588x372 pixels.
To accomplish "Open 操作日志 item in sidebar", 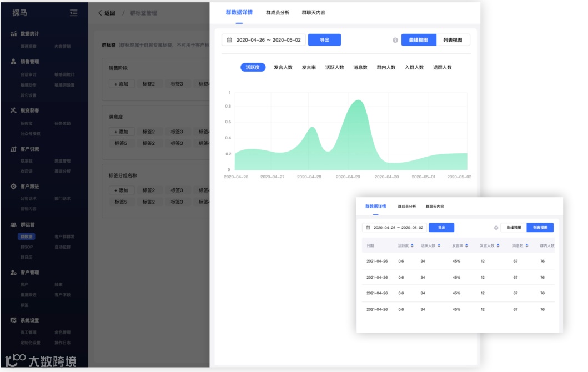I will 63,343.
